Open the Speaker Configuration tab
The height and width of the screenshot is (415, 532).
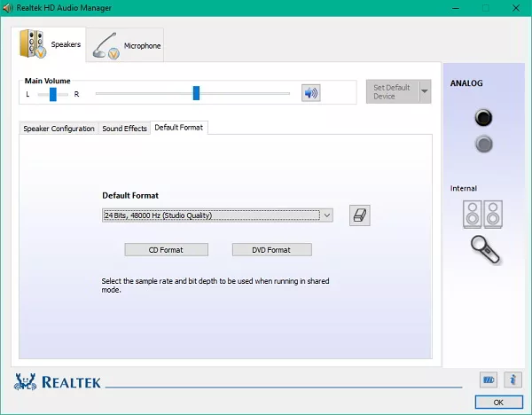coord(59,129)
